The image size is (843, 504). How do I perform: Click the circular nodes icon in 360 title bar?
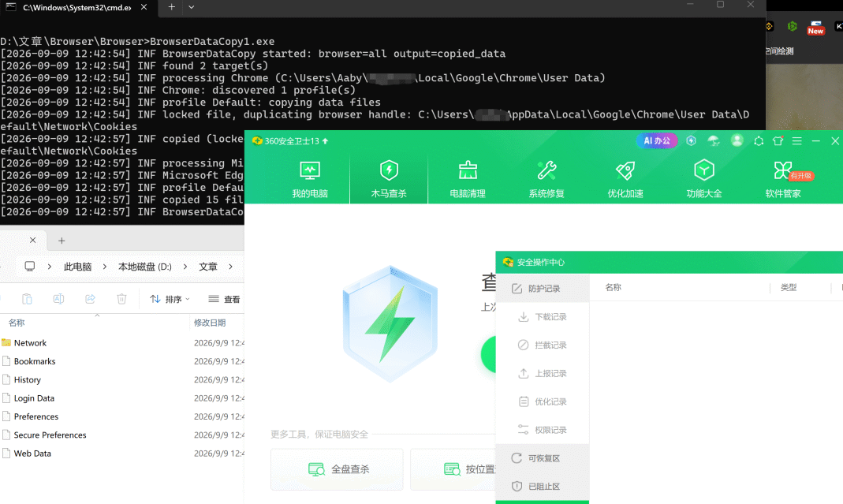759,141
